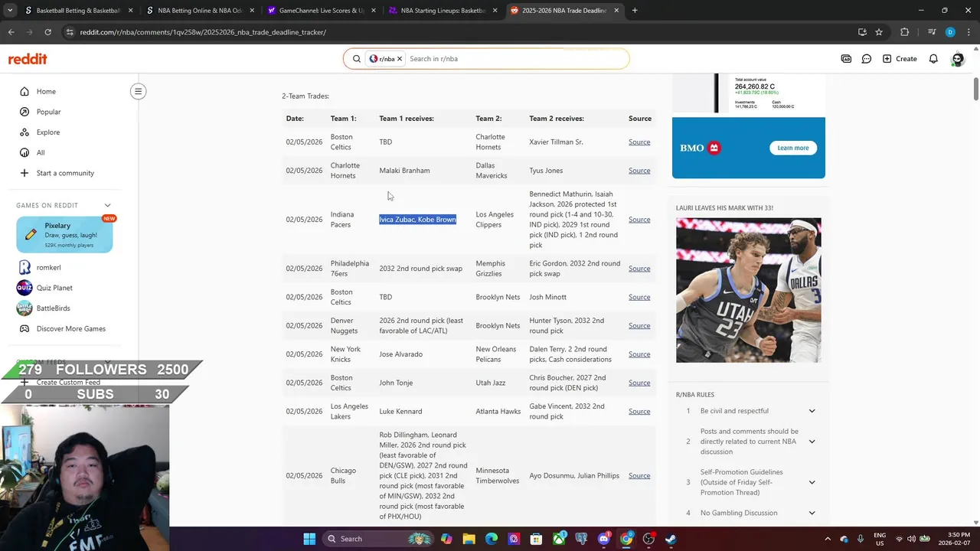Expand the Self-Promotion Guidelines rule
This screenshot has width=980, height=551.
point(812,482)
